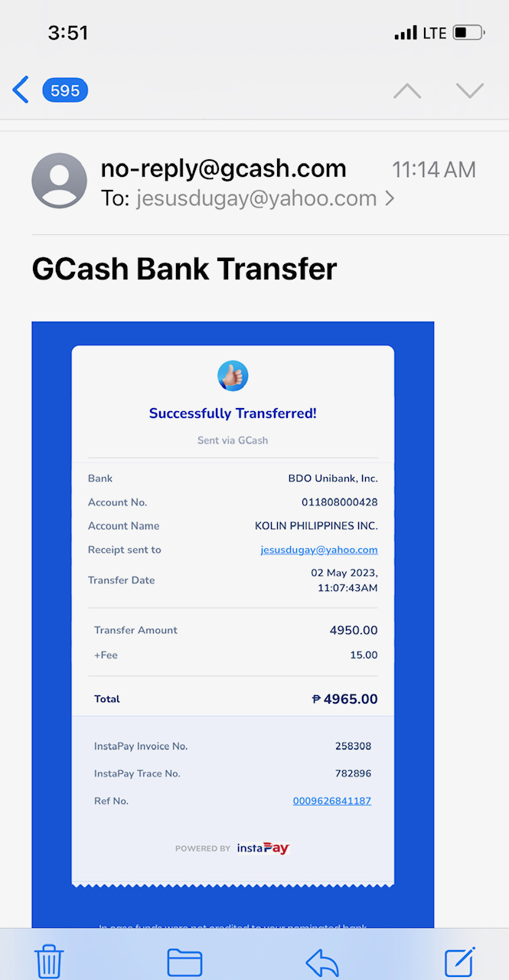
Task: Tap the reply arrow icon
Action: pyautogui.click(x=321, y=962)
